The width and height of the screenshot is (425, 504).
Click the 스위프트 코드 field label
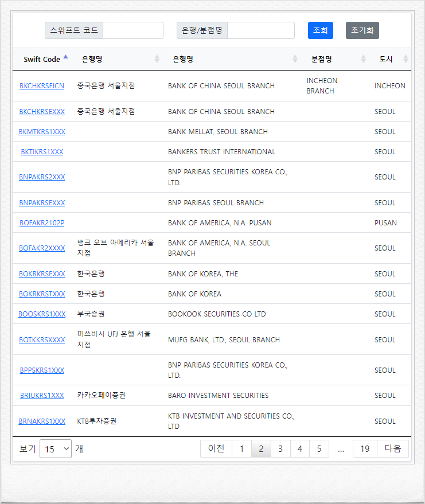pos(74,30)
